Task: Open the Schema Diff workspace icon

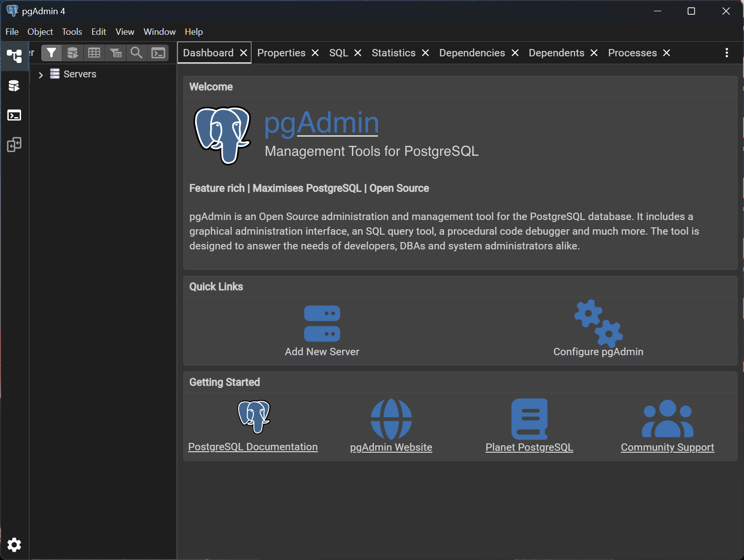Action: click(14, 145)
